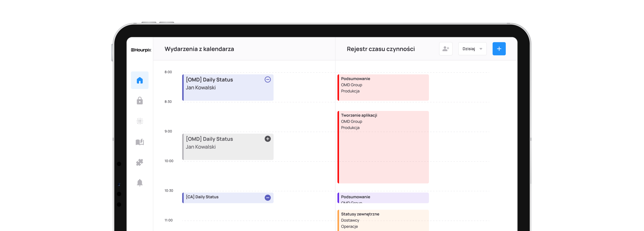The height and width of the screenshot is (231, 644).
Task: Open the notifications bell icon
Action: [x=140, y=183]
